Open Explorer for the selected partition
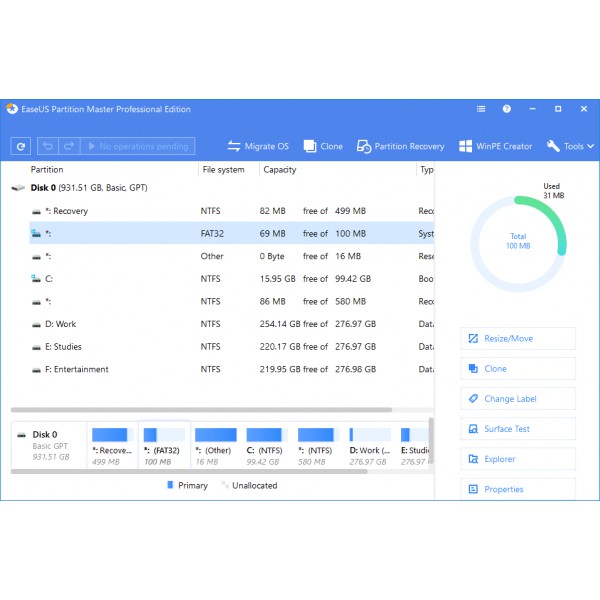 point(518,459)
